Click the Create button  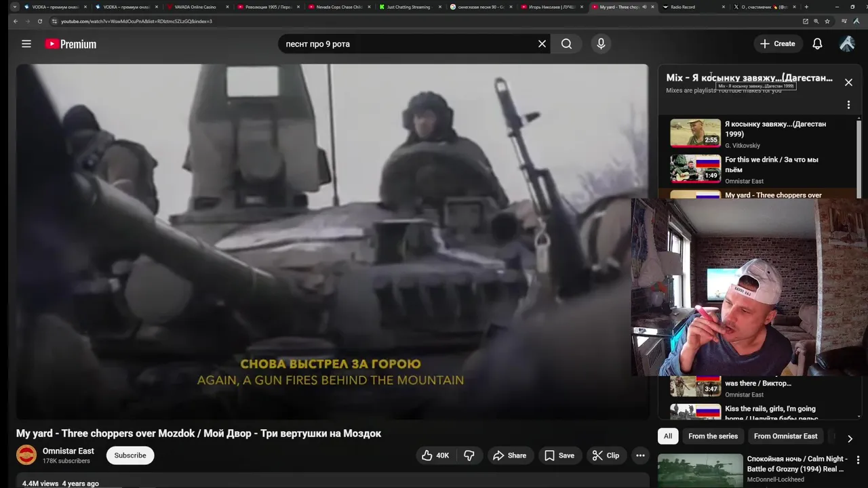pyautogui.click(x=778, y=44)
